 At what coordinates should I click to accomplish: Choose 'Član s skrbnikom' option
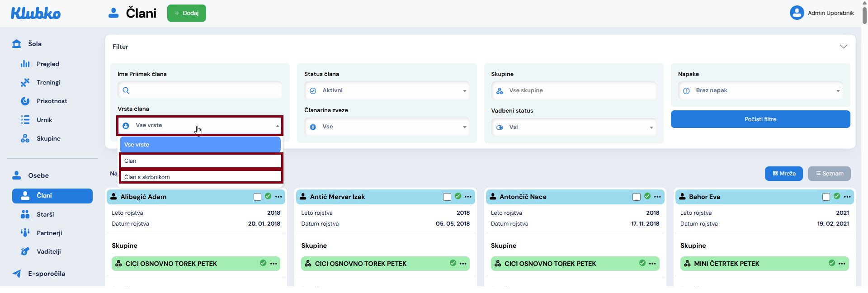click(x=201, y=177)
